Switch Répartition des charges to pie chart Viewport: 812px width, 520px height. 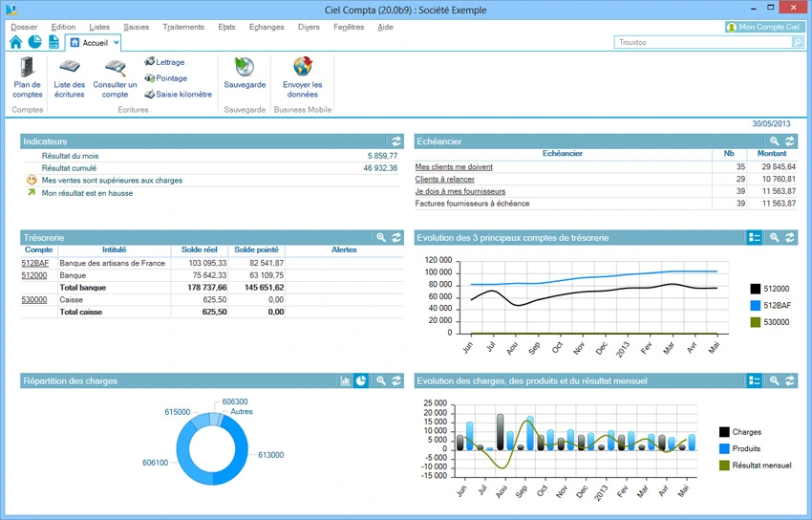coord(361,380)
